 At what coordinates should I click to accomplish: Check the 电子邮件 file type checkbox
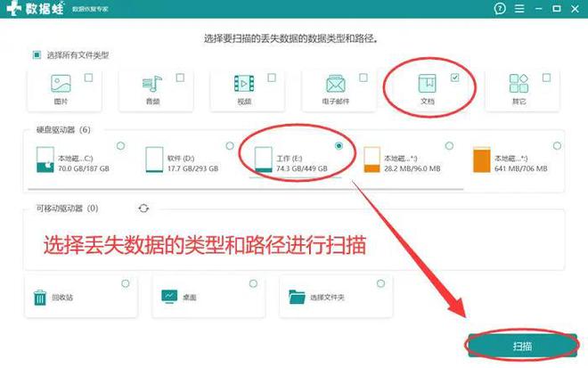click(x=363, y=78)
